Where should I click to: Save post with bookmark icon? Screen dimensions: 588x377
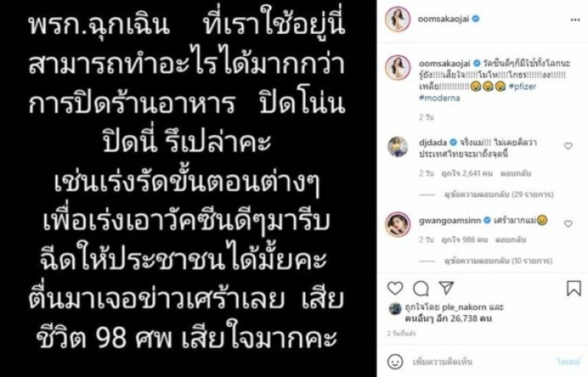(x=573, y=288)
